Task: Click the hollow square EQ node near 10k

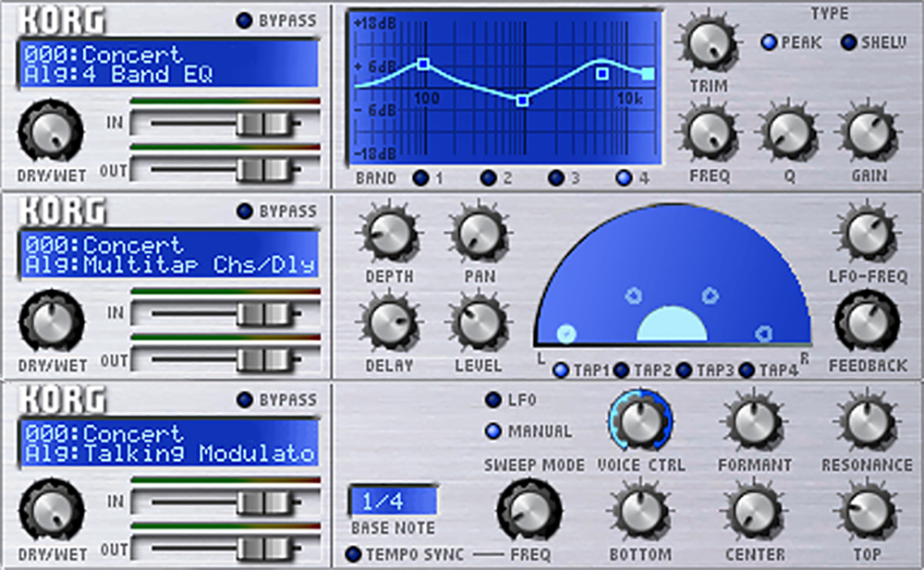Action: coord(602,74)
